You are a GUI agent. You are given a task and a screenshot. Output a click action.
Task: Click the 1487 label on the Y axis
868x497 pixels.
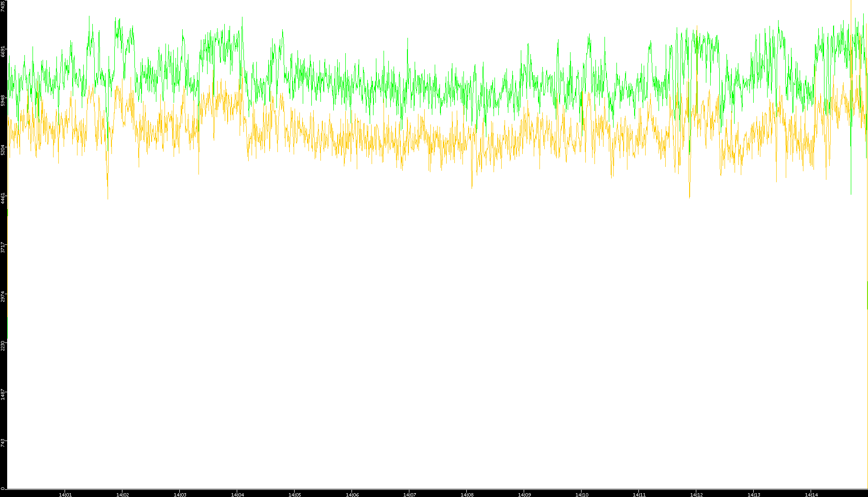3,395
